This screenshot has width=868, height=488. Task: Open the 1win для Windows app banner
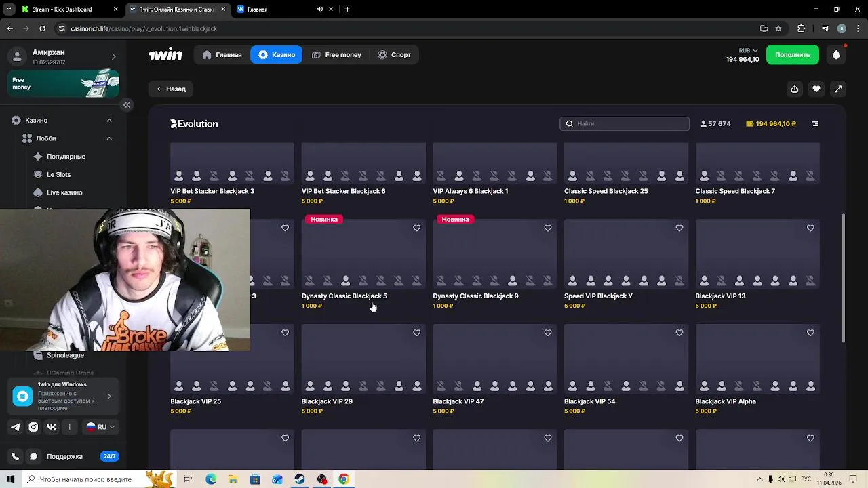pyautogui.click(x=62, y=396)
